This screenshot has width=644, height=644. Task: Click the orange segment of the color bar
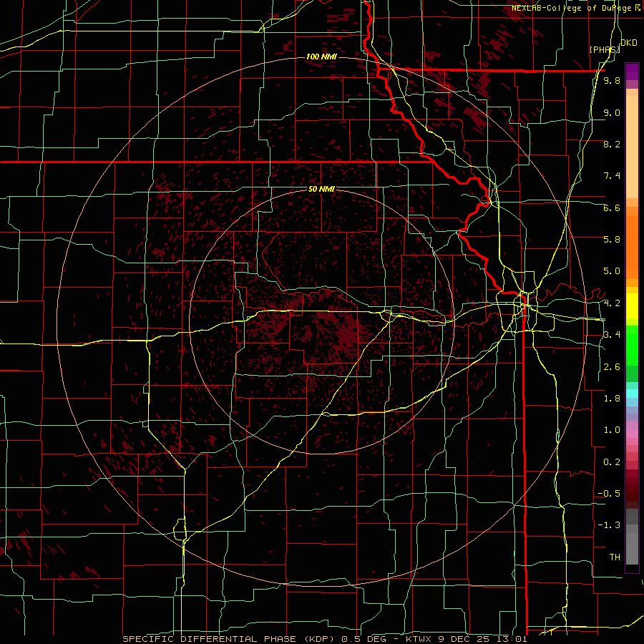(x=632, y=246)
